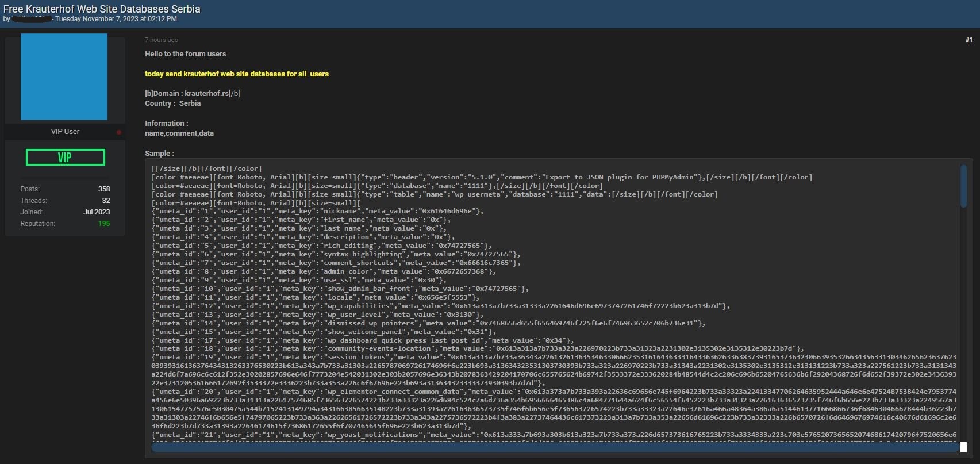Click the green VIP badge
Image resolution: width=980 pixels, height=464 pixels.
coord(65,157)
